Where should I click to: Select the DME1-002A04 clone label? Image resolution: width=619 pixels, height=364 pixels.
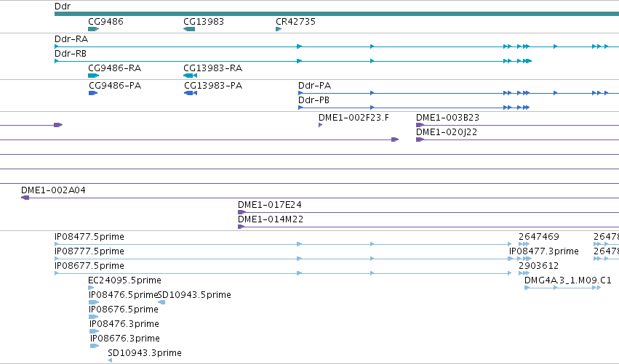(53, 190)
